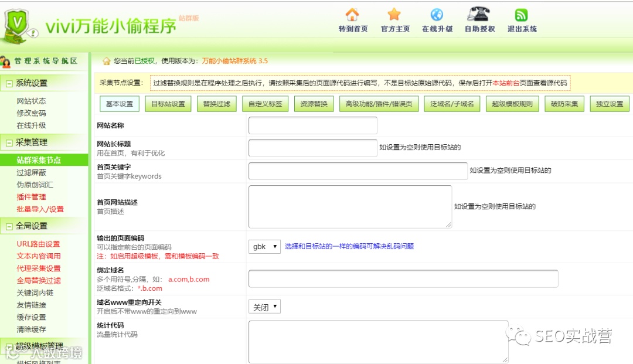Open the 自定义标签 tab

tap(266, 104)
